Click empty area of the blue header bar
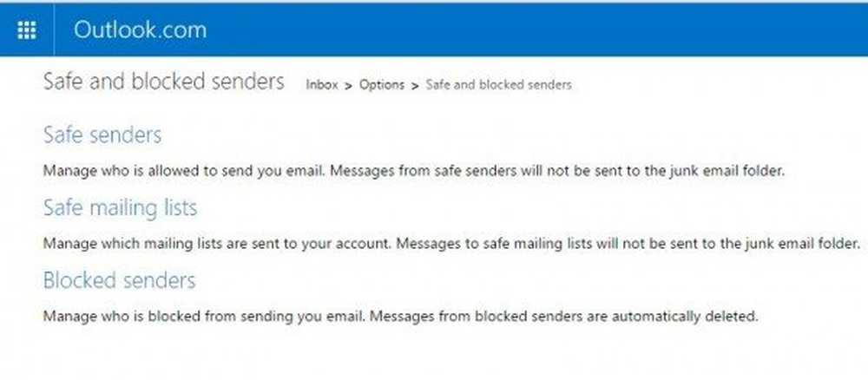This screenshot has height=380, width=868. click(x=537, y=29)
